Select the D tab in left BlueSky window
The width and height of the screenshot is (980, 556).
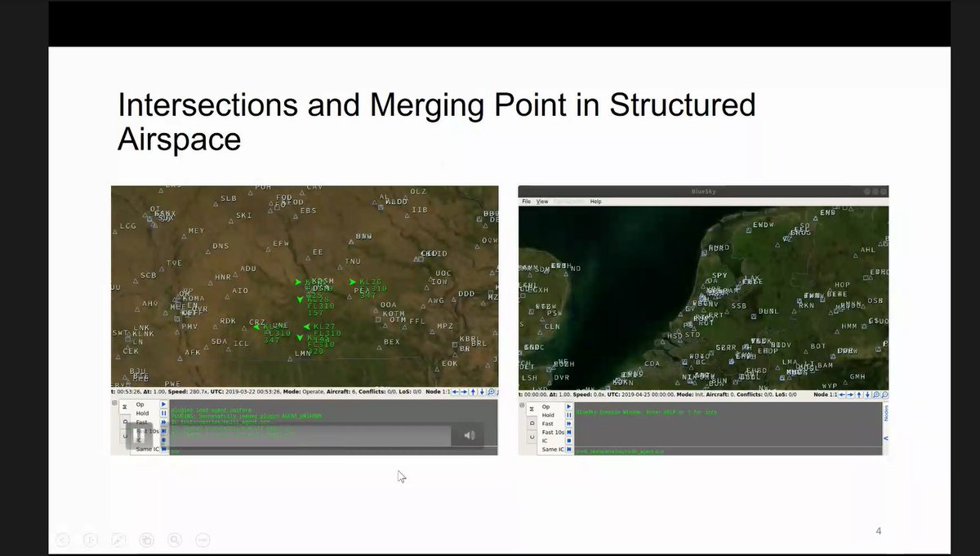[x=124, y=422]
